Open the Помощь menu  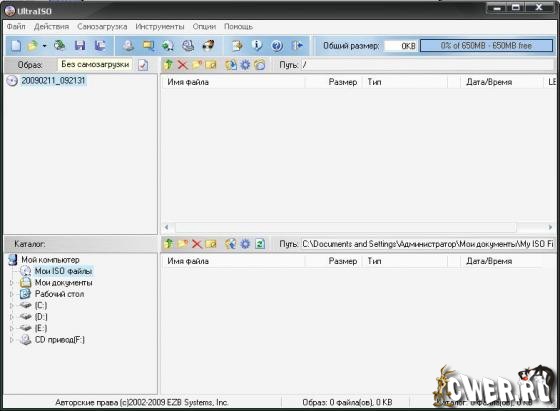[x=238, y=27]
